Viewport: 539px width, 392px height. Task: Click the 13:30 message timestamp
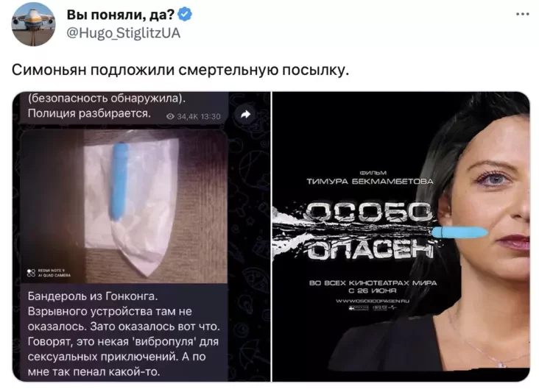pos(211,117)
